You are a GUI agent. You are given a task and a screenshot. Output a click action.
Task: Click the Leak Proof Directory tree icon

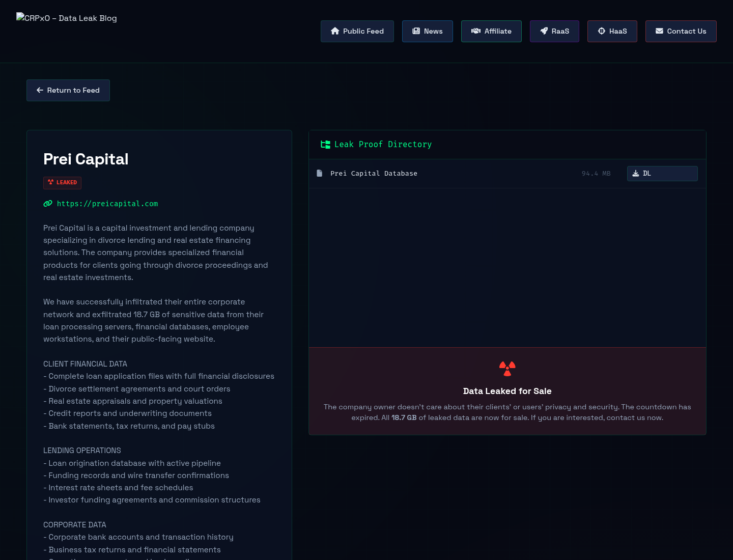coord(325,145)
